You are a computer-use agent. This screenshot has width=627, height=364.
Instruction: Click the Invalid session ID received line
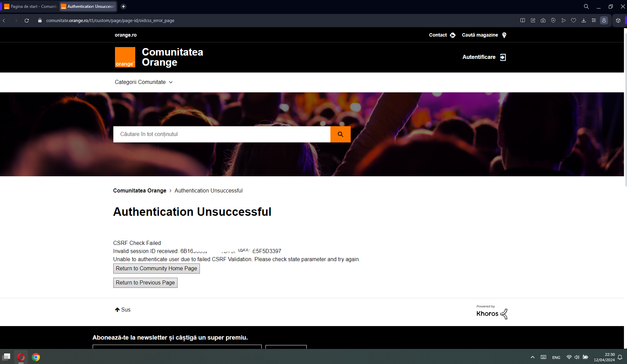197,251
